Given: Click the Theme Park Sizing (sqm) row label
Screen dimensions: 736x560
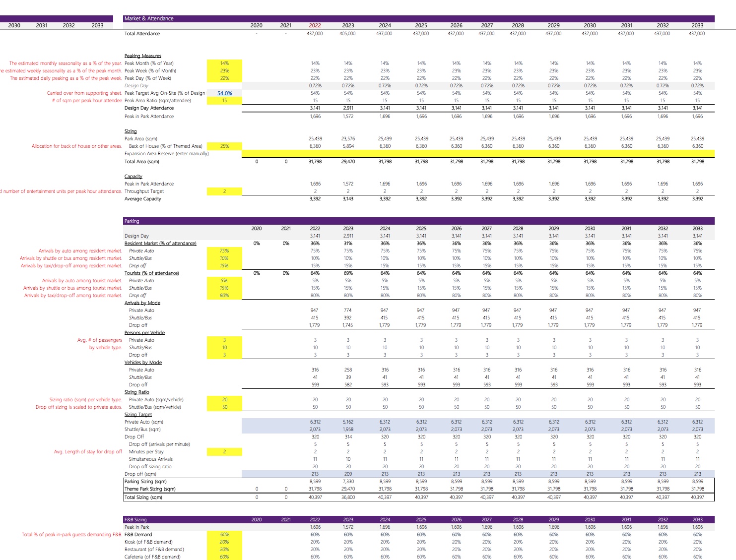Looking at the screenshot, I should 150,489.
